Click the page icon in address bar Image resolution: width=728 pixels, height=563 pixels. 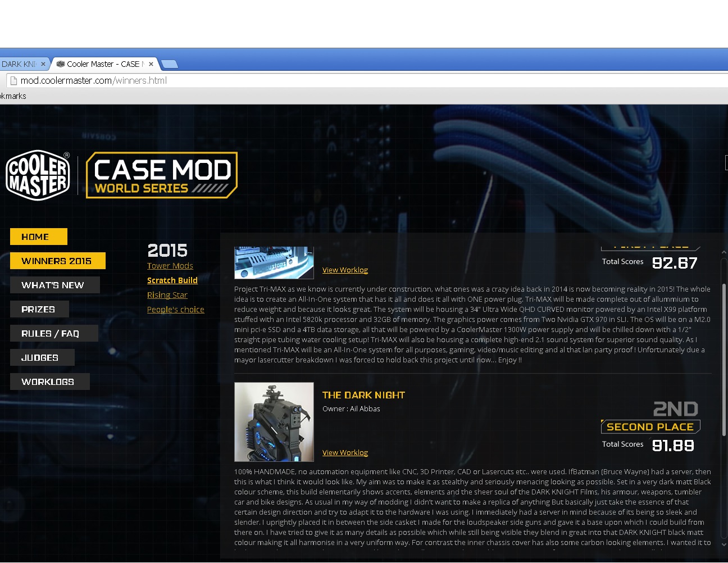(x=14, y=80)
